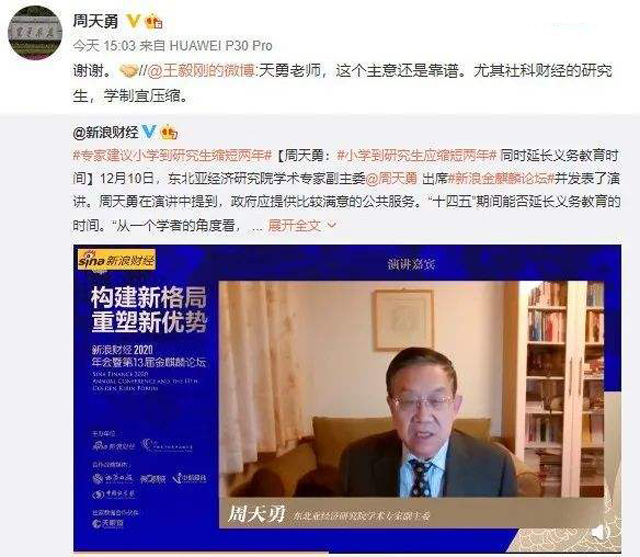Open the @新浪财经 account link
This screenshot has height=557, width=640.
point(106,132)
